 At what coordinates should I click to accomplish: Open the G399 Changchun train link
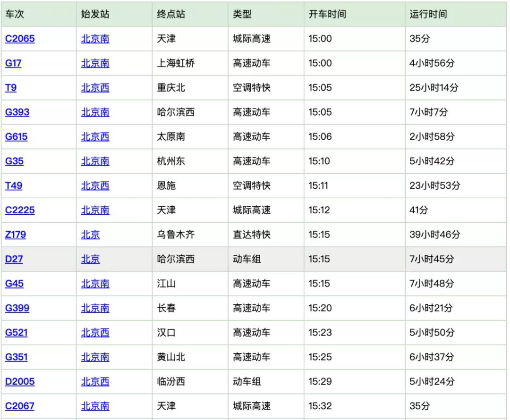click(17, 308)
